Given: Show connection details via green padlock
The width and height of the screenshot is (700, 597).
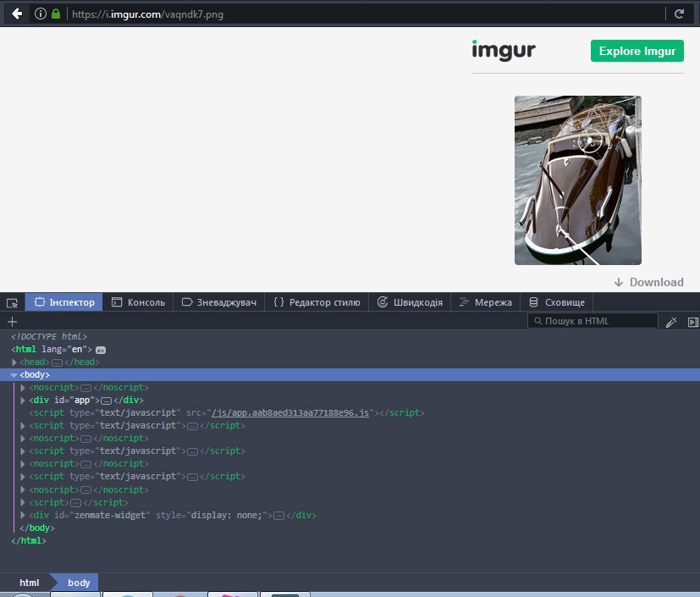Looking at the screenshot, I should tap(56, 14).
